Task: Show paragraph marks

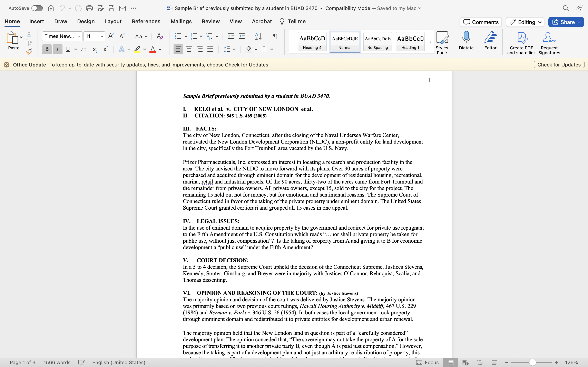Action: 275,36
